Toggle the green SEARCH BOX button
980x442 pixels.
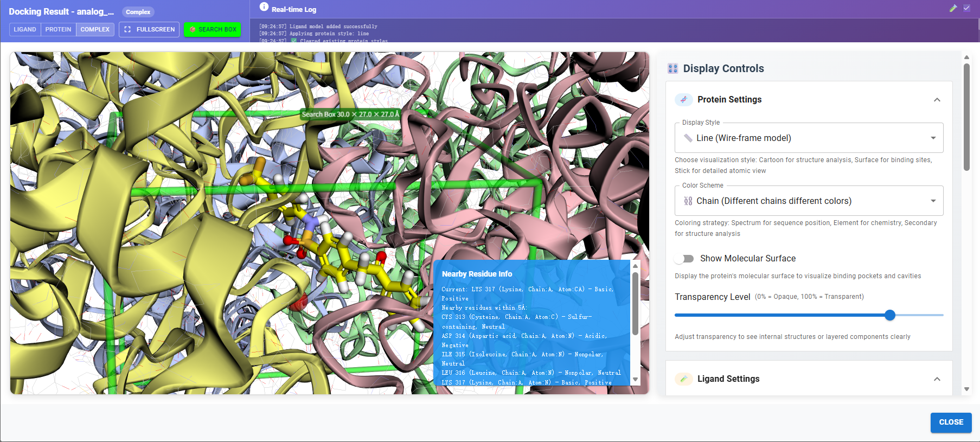pos(213,29)
